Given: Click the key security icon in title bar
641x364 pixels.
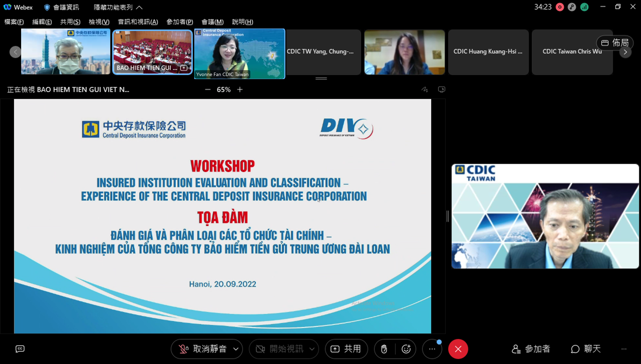Looking at the screenshot, I should [572, 7].
